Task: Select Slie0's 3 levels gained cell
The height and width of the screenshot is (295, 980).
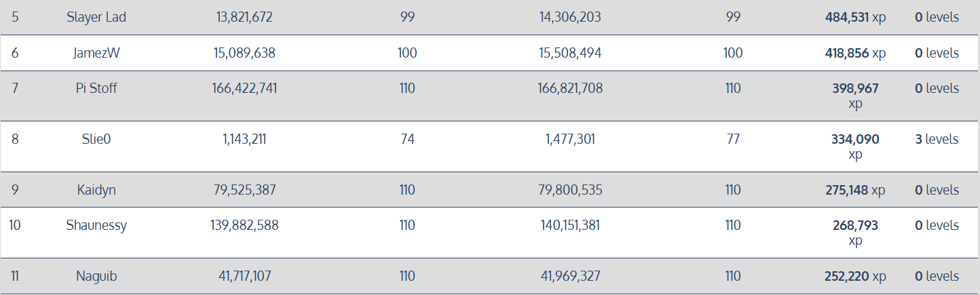Action: point(937,139)
